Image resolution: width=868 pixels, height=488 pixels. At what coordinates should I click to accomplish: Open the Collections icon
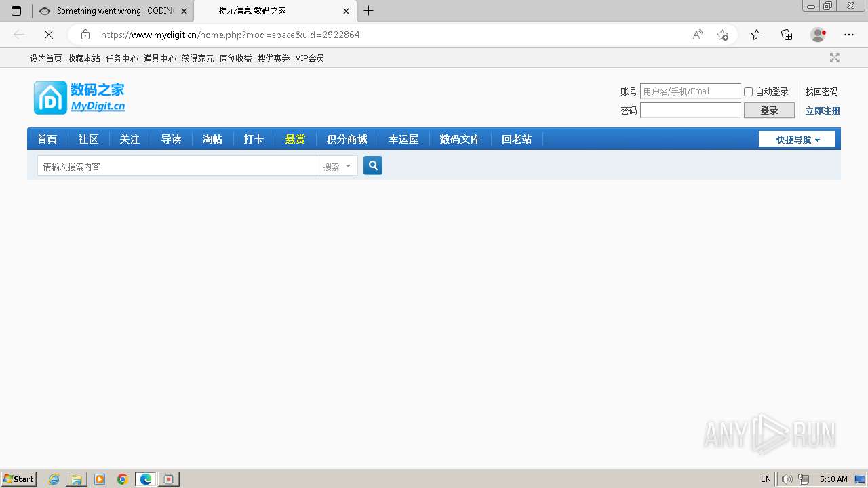coord(787,35)
